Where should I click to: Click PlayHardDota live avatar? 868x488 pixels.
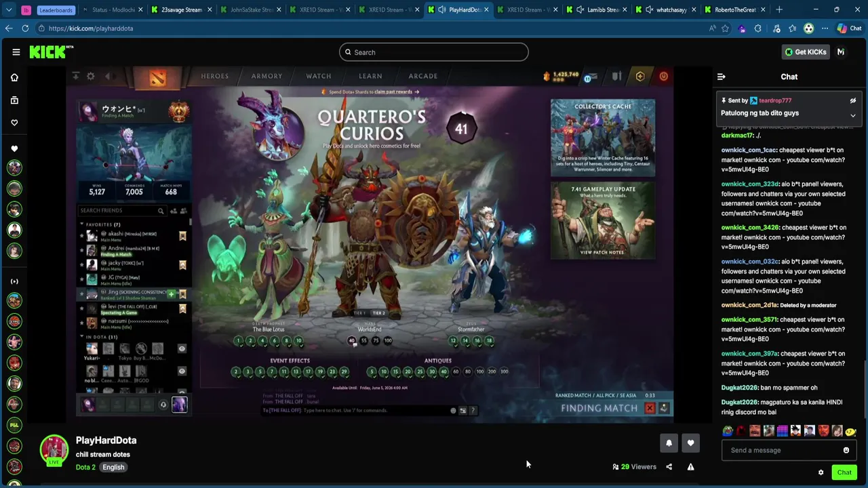pos(54,450)
